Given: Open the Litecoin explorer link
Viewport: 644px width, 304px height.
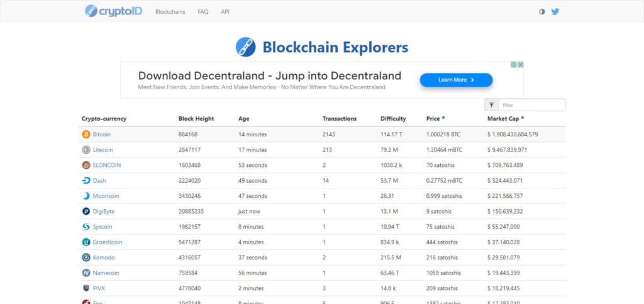Looking at the screenshot, I should click(103, 149).
